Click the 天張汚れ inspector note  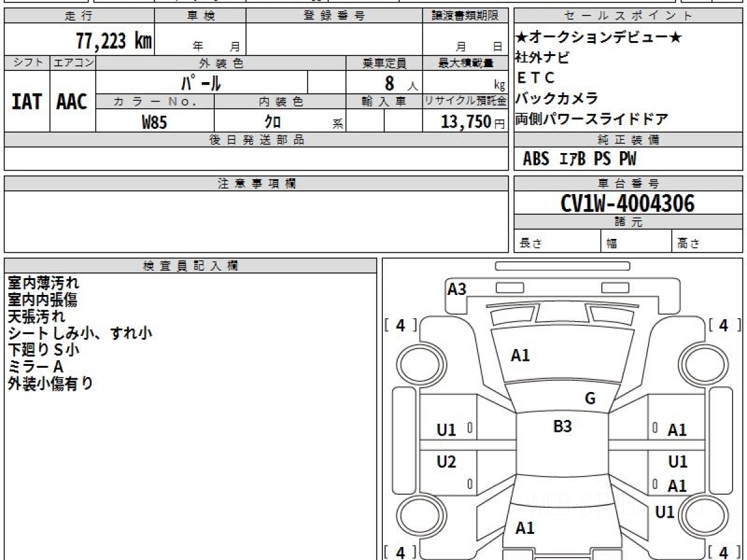coord(36,317)
